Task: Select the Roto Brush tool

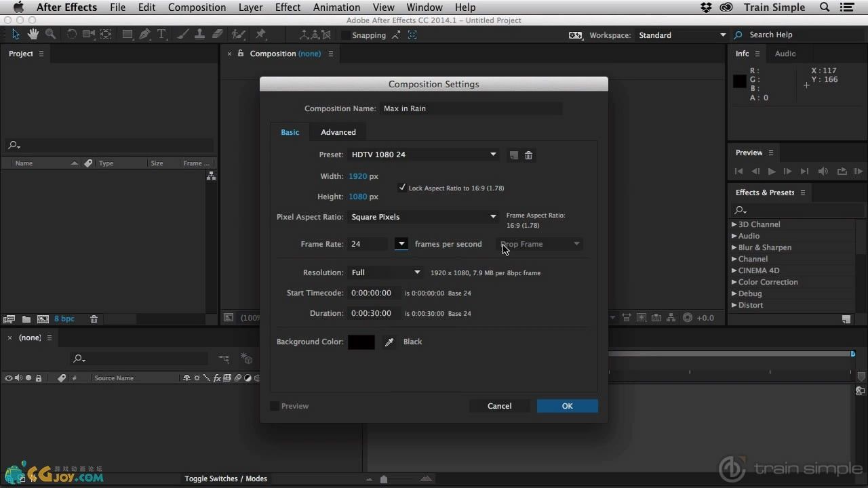Action: (239, 35)
